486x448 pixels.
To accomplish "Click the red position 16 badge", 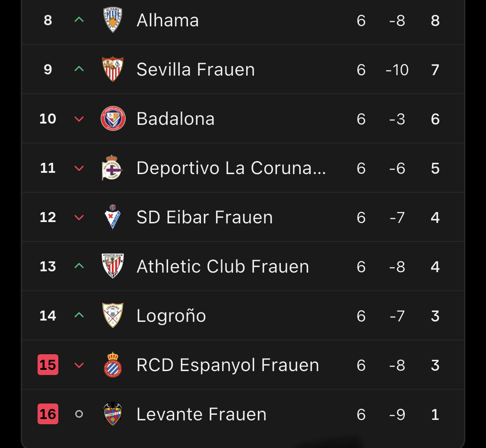I will (48, 414).
